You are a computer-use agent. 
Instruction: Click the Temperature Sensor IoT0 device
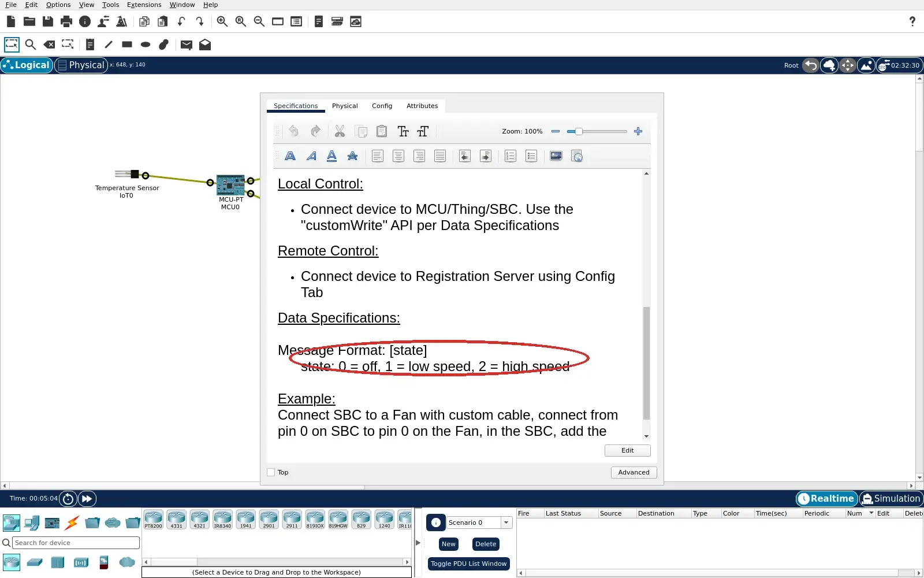point(127,174)
